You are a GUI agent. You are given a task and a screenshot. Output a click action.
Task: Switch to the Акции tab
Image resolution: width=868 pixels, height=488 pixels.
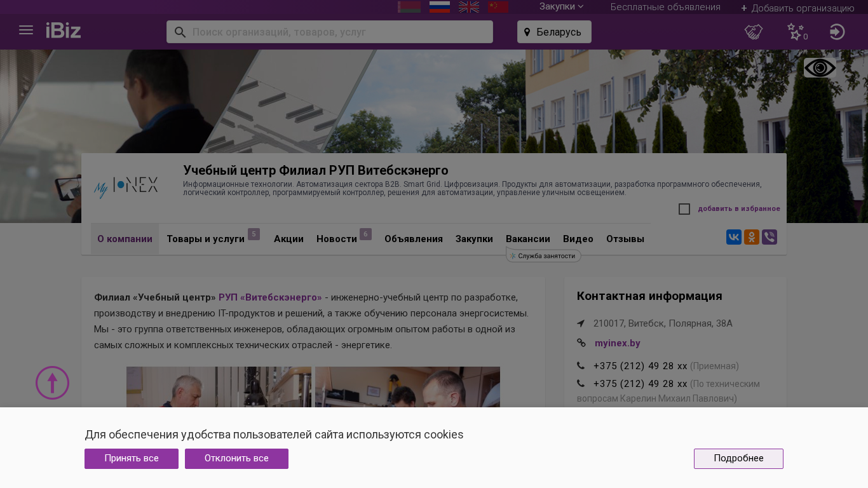(x=288, y=239)
